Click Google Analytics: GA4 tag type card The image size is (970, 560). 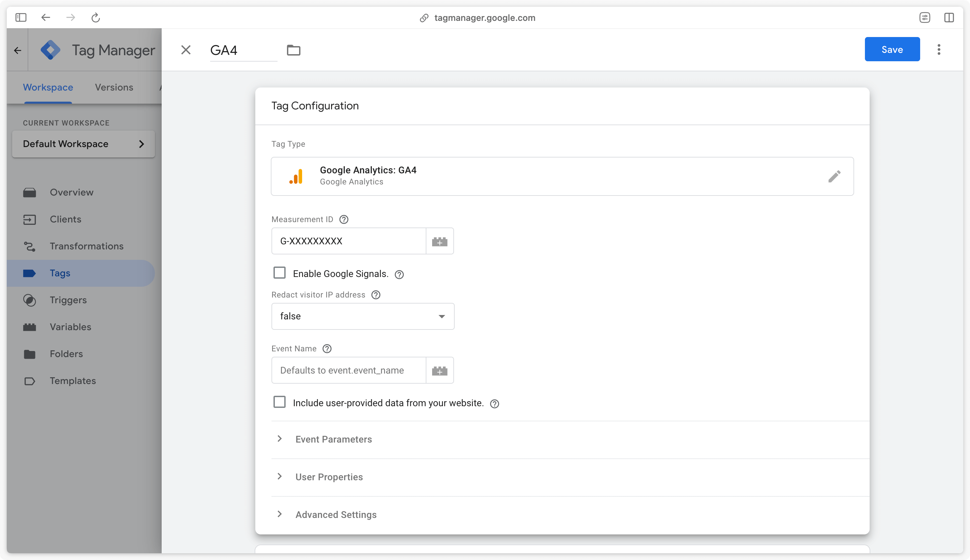[x=562, y=176]
